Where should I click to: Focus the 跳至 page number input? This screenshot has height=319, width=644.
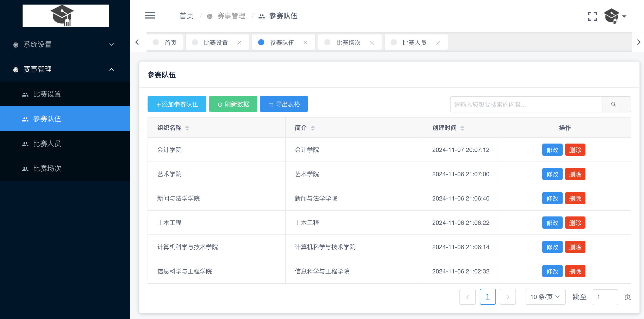pyautogui.click(x=605, y=297)
